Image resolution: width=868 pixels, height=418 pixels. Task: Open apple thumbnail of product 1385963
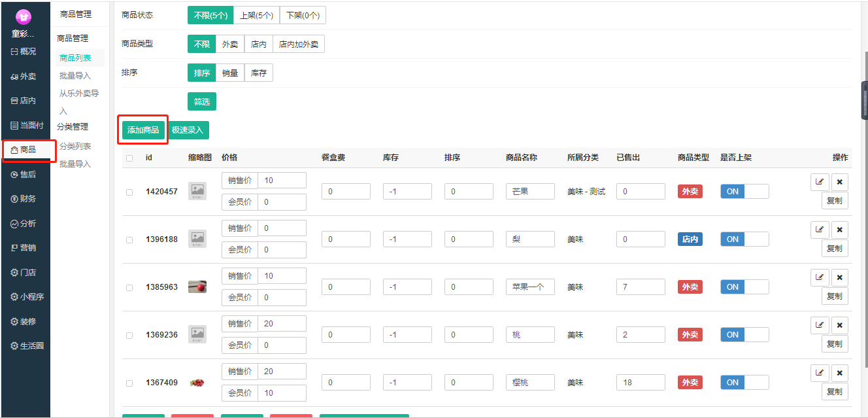coord(197,287)
